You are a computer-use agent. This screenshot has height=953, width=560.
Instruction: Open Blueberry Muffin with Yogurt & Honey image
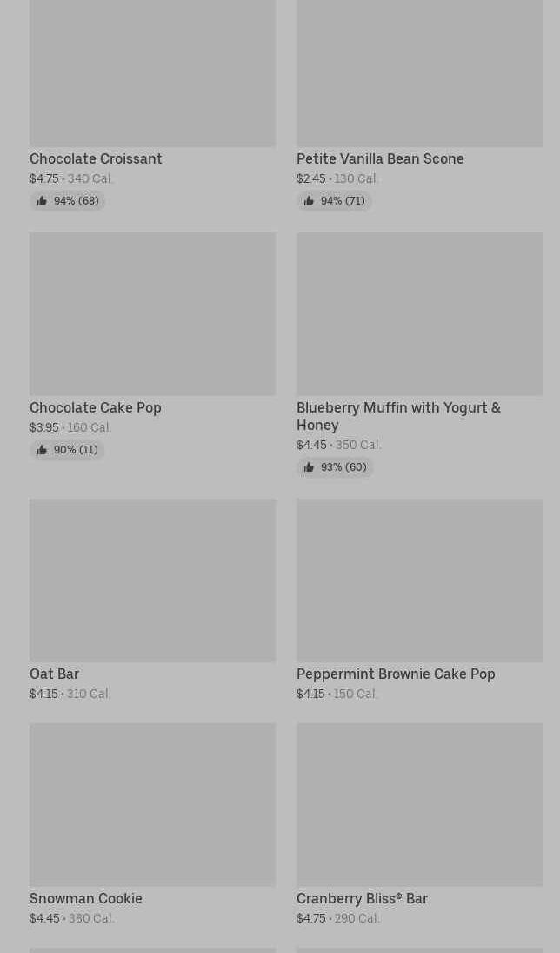[x=419, y=313]
